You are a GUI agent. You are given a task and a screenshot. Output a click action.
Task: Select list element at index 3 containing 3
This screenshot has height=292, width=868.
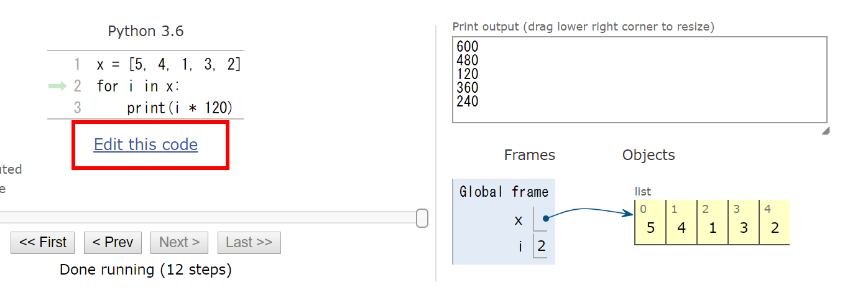[744, 222]
